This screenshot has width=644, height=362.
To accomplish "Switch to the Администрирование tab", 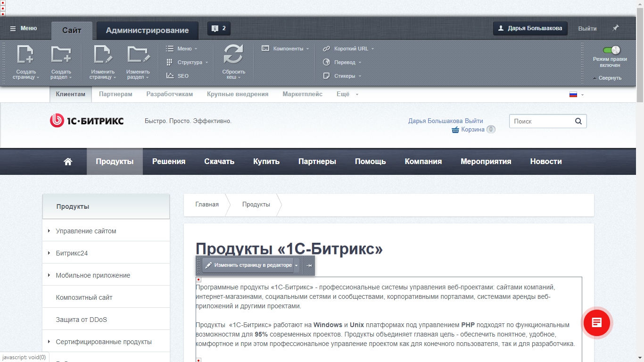I will [147, 30].
